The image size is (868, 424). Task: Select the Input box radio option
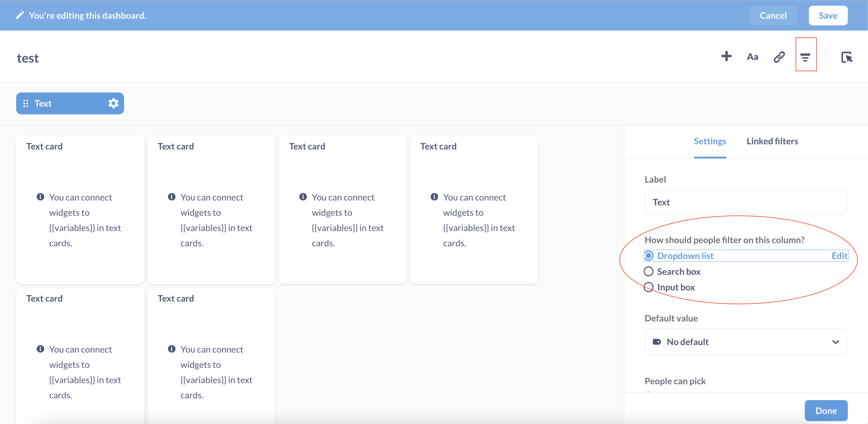pyautogui.click(x=649, y=287)
